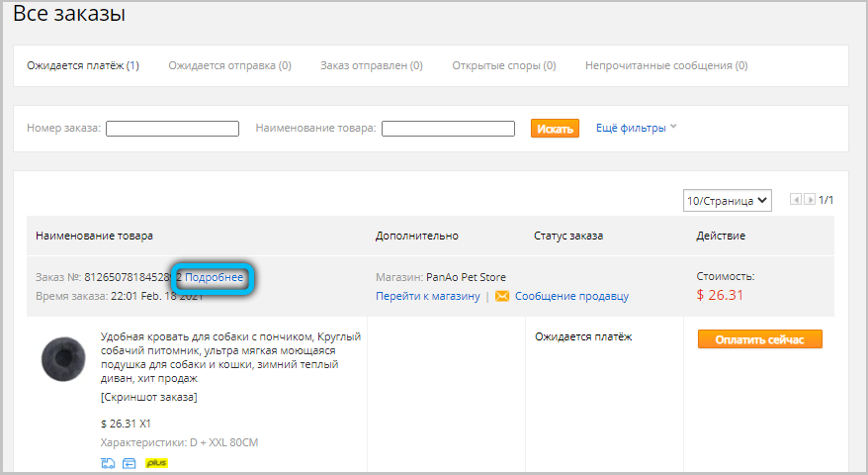
Task: Go to next page arrow
Action: 810,200
